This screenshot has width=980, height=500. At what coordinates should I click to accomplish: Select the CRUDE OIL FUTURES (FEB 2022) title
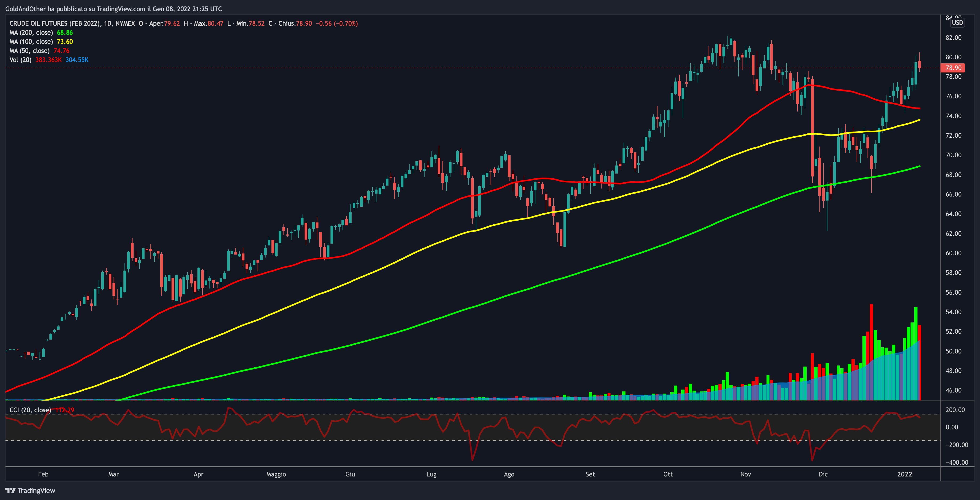[55, 23]
